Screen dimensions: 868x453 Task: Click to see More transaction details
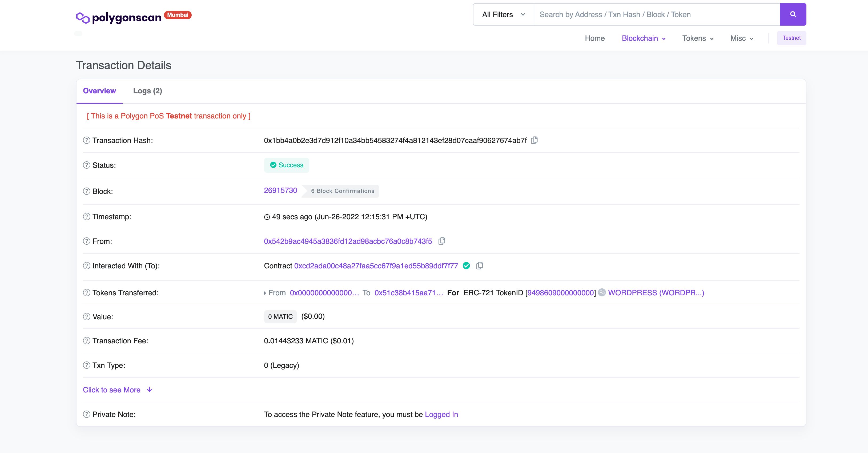[x=117, y=390]
